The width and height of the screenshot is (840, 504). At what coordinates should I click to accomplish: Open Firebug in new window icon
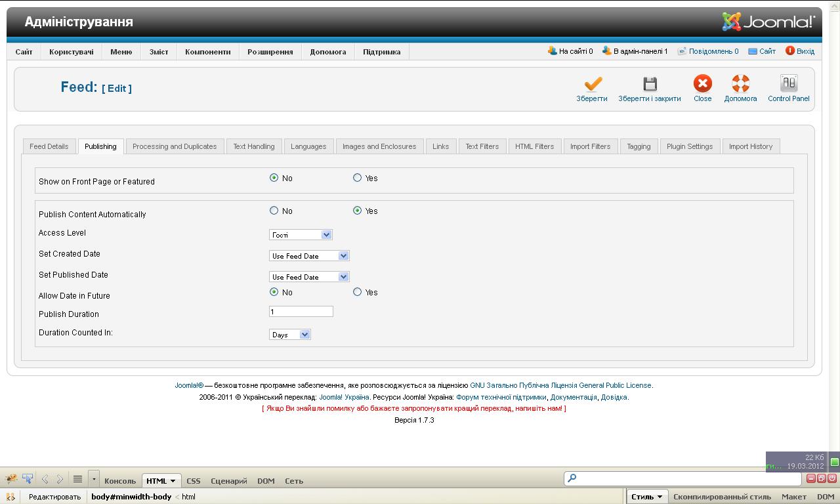coord(821,478)
